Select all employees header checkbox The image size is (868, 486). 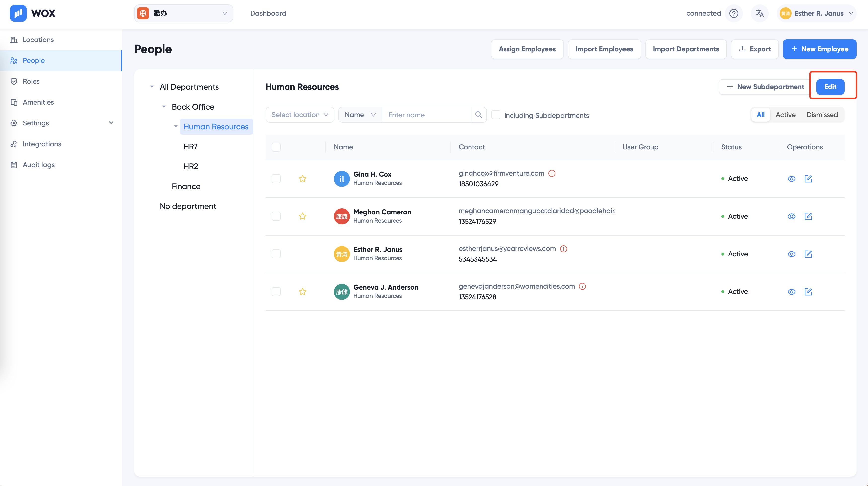(x=276, y=147)
